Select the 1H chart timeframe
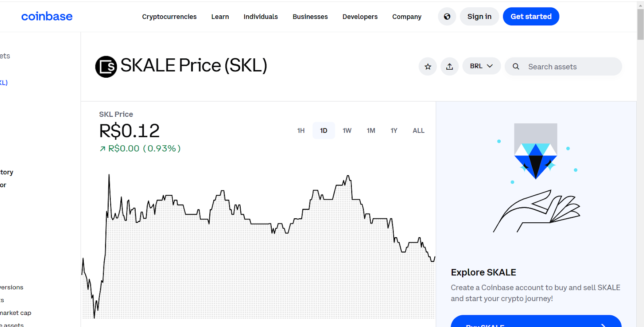 pyautogui.click(x=301, y=130)
